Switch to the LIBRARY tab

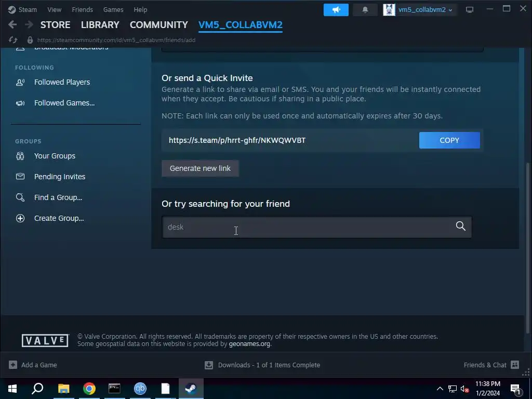(x=100, y=25)
